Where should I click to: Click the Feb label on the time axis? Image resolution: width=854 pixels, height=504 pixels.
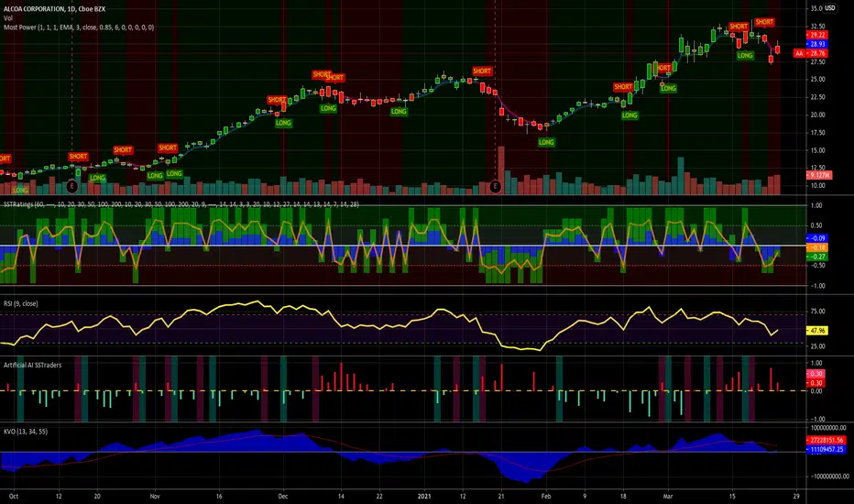[x=546, y=497]
